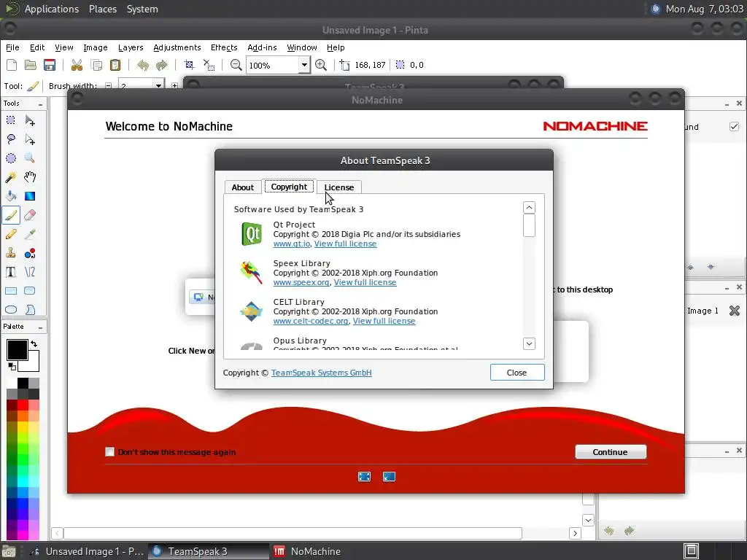This screenshot has width=747, height=560.
Task: Choose the Paint Bucket tool
Action: coord(10,196)
